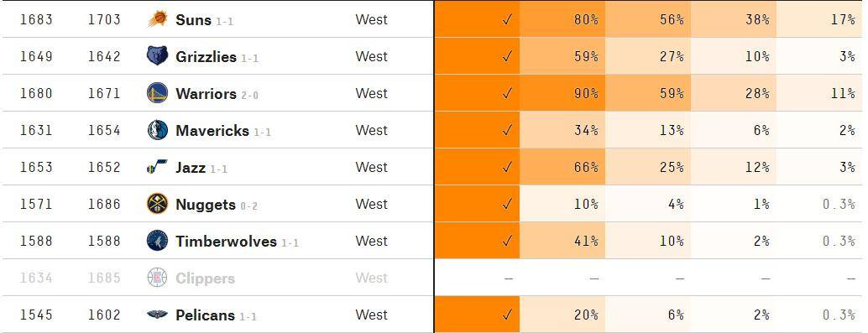Click the Pelicans playoff checkmark cell

(x=477, y=315)
